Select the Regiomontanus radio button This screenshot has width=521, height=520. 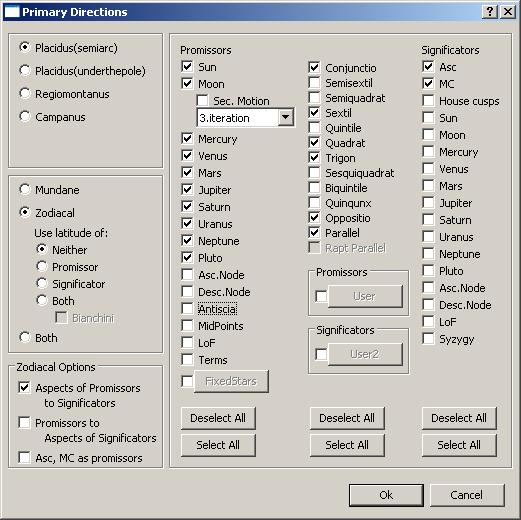(x=25, y=94)
